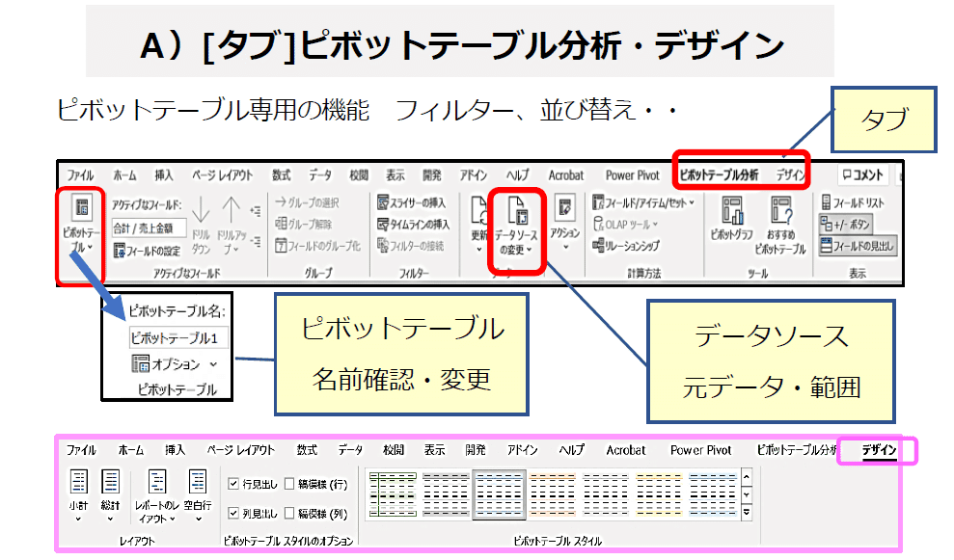Open the ファイル tab in Analyze ribbon
This screenshot has height=560, width=954.
click(80, 175)
